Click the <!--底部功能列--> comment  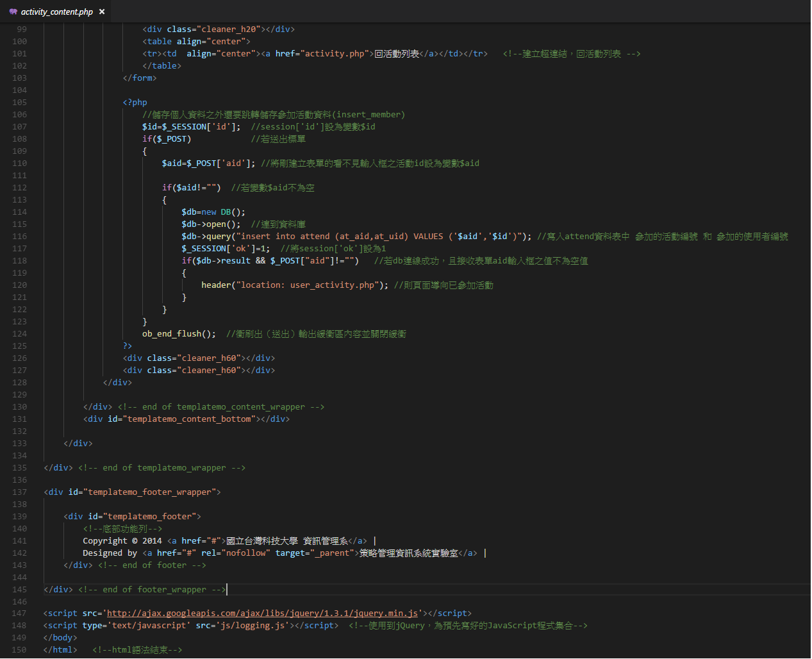122,529
